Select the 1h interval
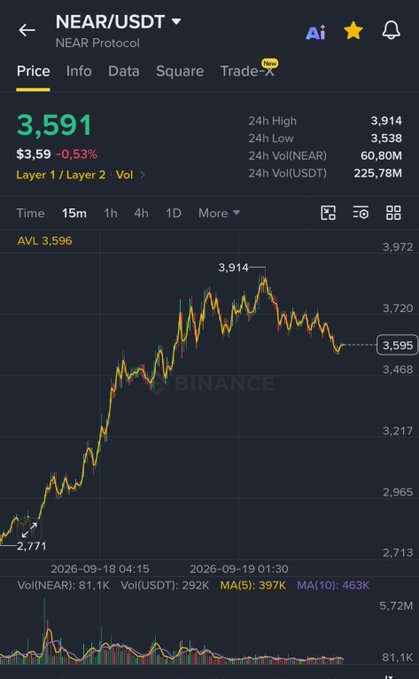Viewport: 419px width, 679px height. [110, 213]
